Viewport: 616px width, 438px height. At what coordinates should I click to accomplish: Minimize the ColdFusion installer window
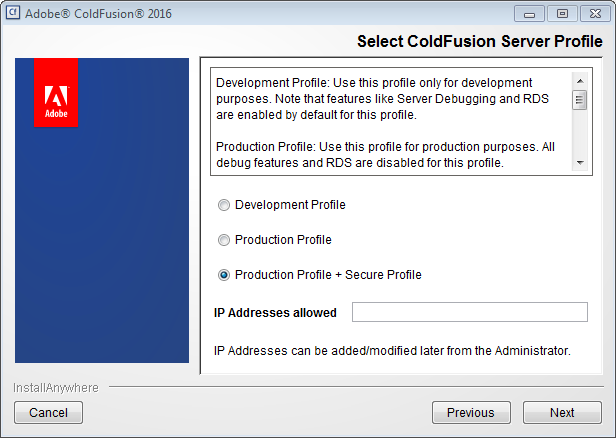pyautogui.click(x=531, y=14)
